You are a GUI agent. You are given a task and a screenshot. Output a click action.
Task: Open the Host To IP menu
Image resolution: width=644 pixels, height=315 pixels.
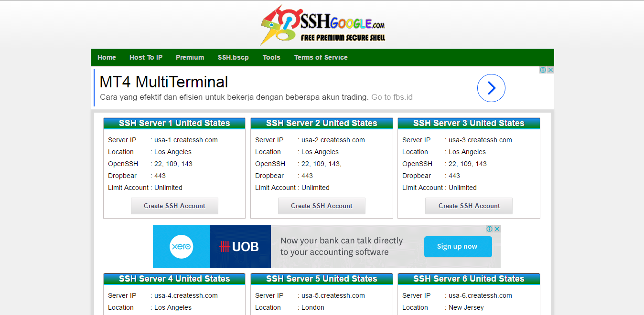point(146,57)
